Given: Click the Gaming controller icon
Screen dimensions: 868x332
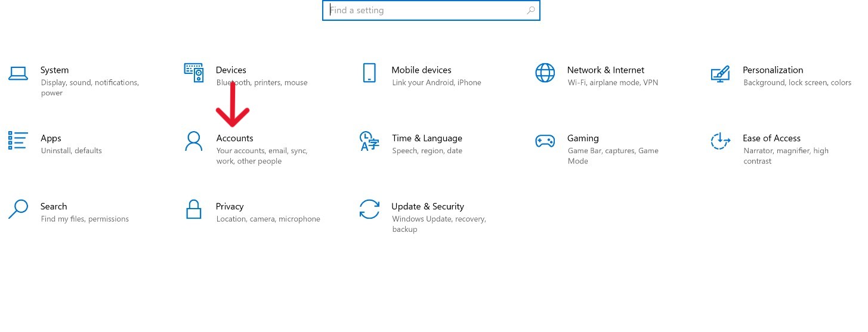Looking at the screenshot, I should pos(545,141).
